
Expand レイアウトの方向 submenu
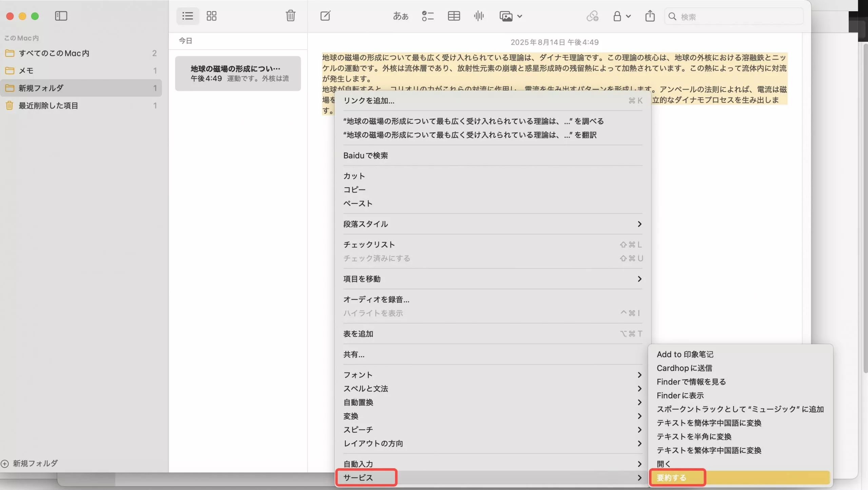tap(493, 444)
